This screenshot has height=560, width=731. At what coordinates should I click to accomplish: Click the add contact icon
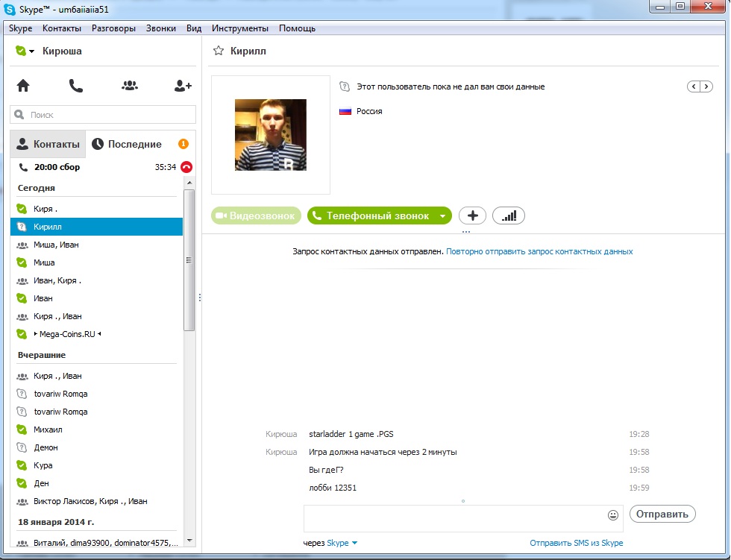click(x=183, y=86)
